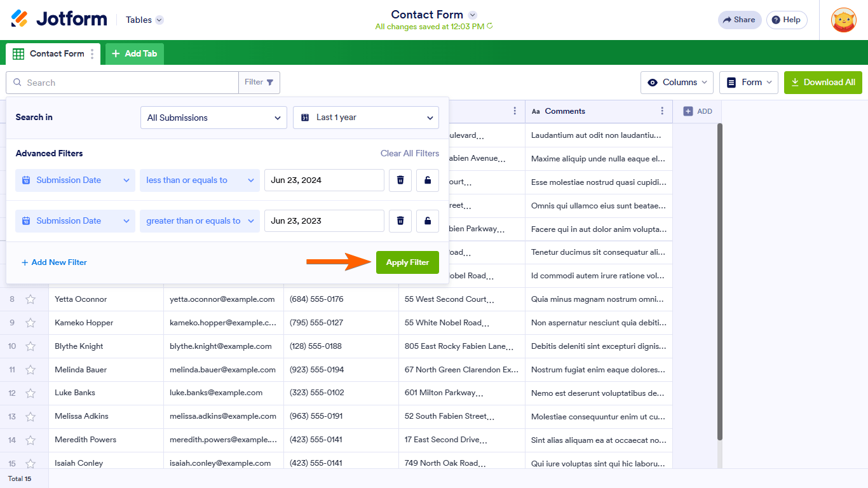The width and height of the screenshot is (868, 488).
Task: Select the Meredith Powers name cell
Action: (x=106, y=440)
